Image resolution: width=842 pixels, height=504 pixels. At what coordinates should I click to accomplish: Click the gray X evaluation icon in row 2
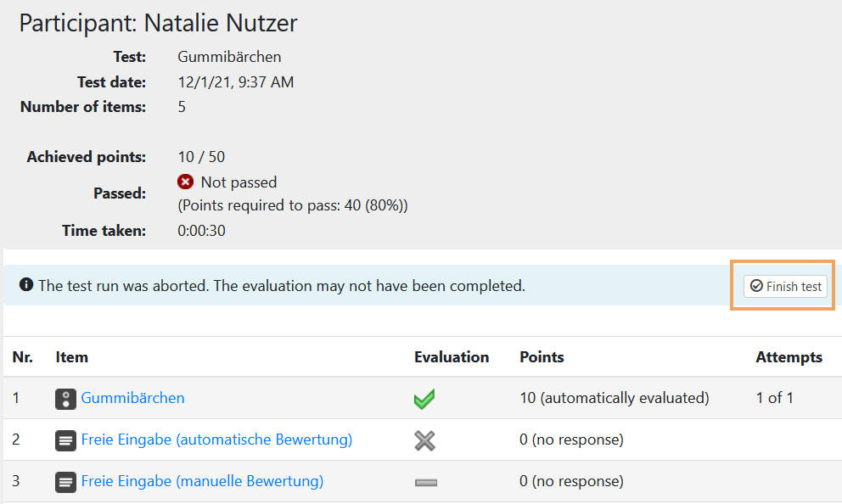tap(424, 440)
